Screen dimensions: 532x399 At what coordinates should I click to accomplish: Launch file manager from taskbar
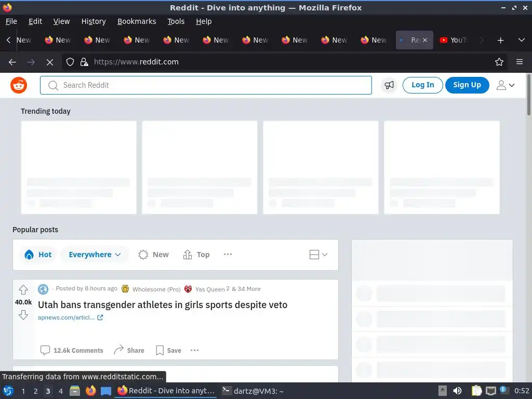point(75,391)
